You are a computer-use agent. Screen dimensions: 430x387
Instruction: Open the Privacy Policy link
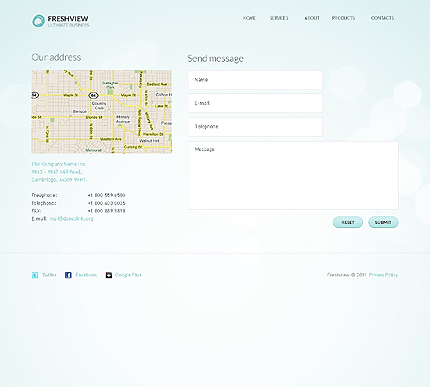pos(383,275)
